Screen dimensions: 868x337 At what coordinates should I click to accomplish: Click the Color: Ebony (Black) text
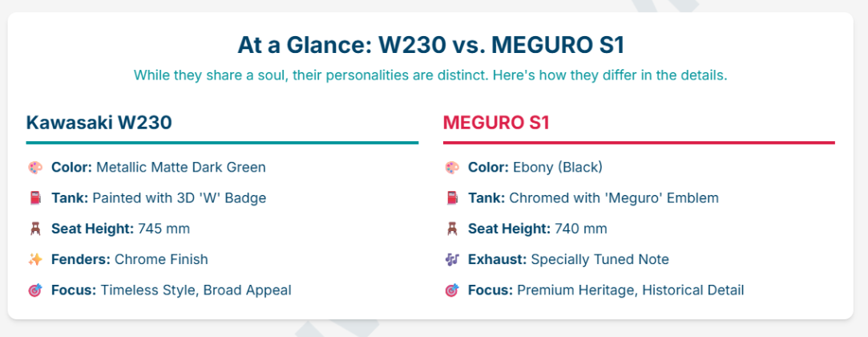point(535,168)
